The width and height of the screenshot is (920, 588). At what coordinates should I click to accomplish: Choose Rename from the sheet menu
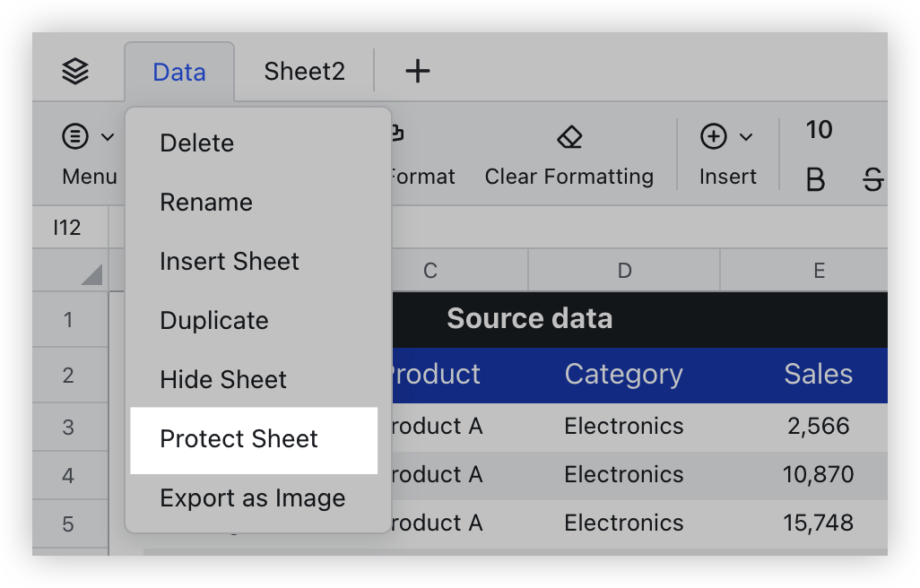206,203
